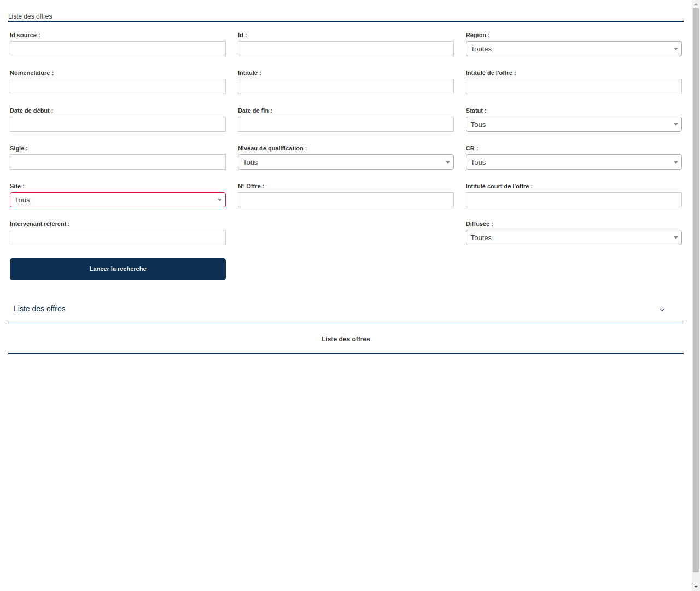Open the Statut dropdown
The image size is (700, 591).
[573, 124]
